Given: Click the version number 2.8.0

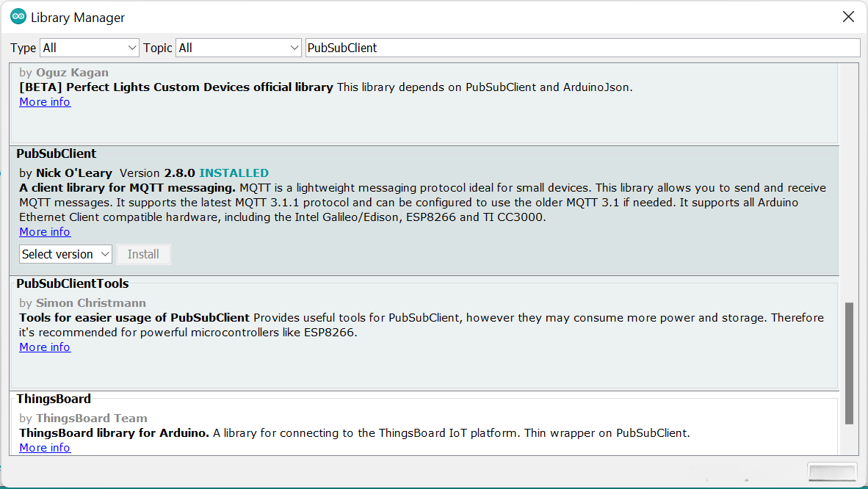Looking at the screenshot, I should tap(179, 173).
